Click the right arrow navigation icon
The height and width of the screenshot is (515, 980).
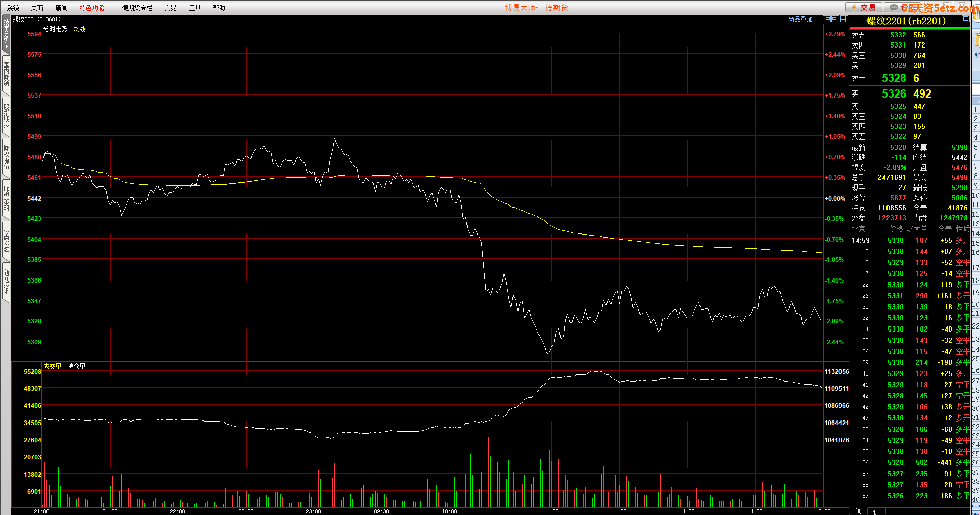(x=835, y=19)
